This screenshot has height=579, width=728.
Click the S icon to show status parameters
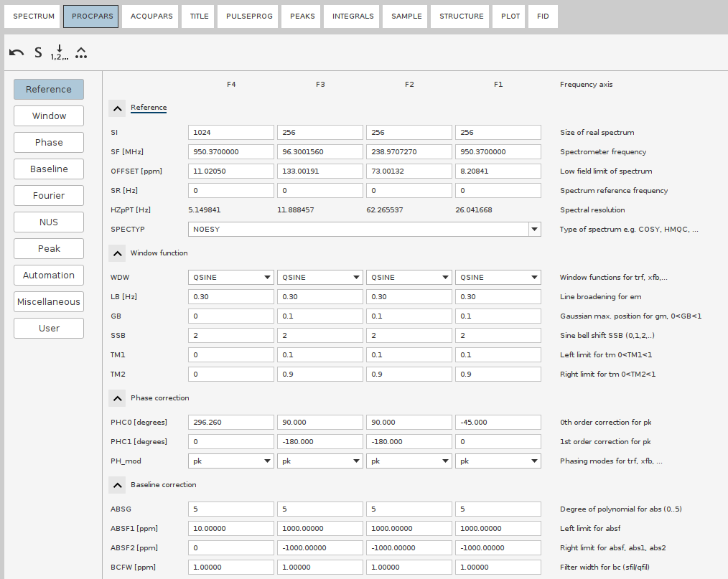coord(37,52)
